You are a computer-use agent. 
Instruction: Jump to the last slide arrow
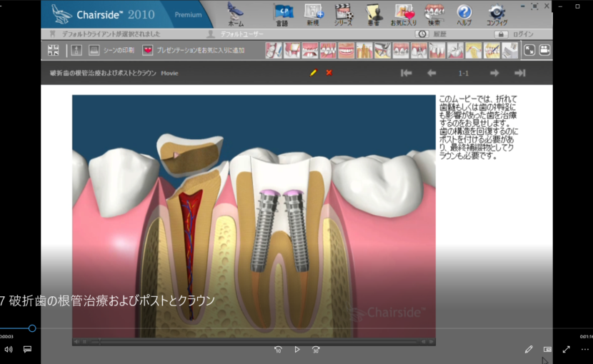point(520,73)
